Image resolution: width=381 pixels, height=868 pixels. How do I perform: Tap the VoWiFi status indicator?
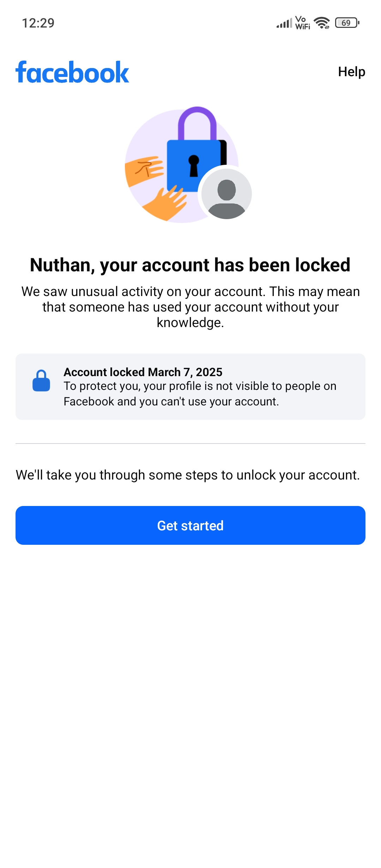(302, 23)
